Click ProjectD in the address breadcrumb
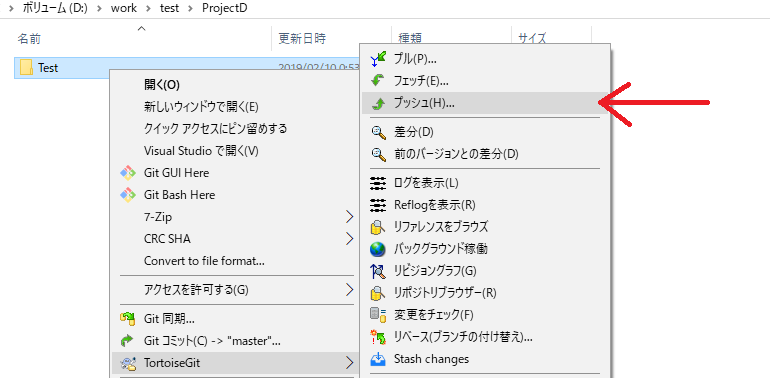The image size is (770, 378). (x=224, y=9)
